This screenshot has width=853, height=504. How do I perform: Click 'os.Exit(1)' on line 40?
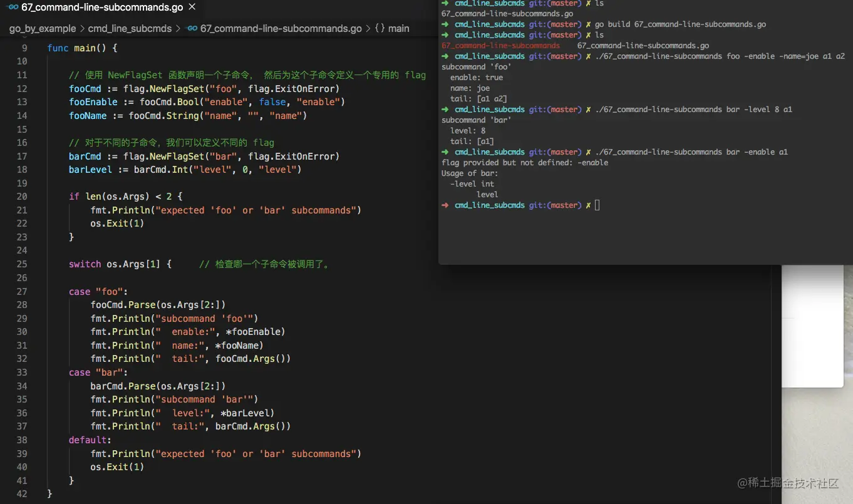117,467
